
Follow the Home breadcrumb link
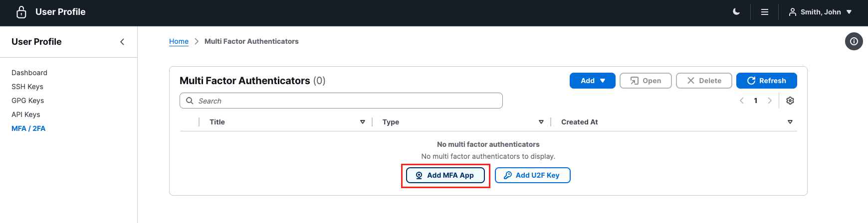click(x=179, y=41)
